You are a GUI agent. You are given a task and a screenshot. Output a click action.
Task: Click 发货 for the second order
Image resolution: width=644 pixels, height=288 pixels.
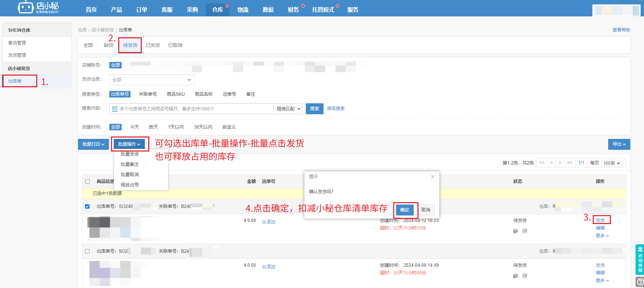pyautogui.click(x=600, y=265)
